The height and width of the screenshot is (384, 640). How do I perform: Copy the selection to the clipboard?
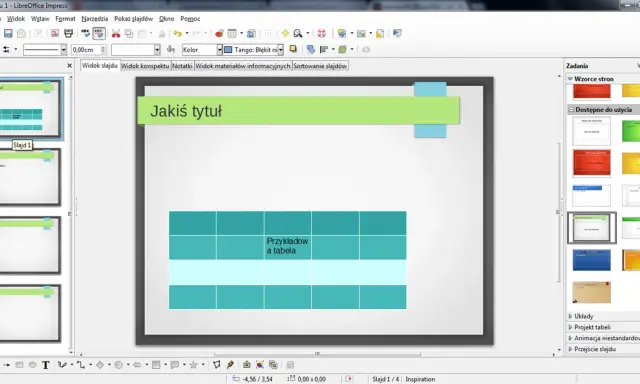(x=129, y=33)
